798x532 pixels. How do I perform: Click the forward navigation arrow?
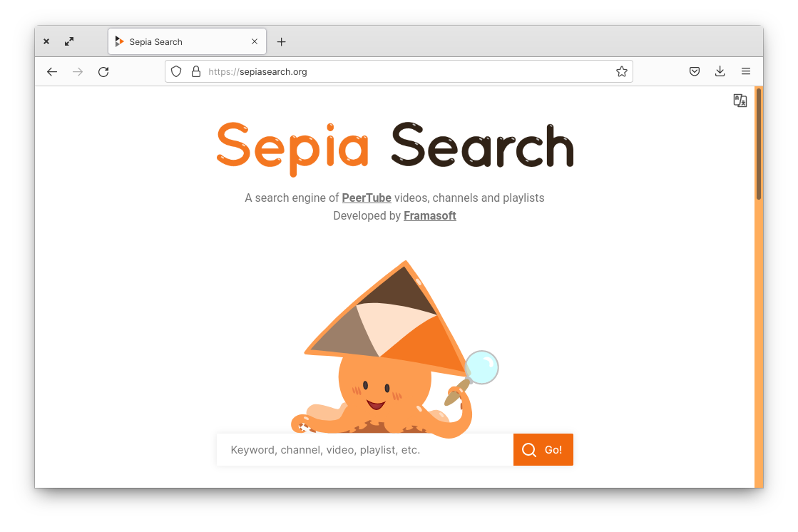[77, 72]
